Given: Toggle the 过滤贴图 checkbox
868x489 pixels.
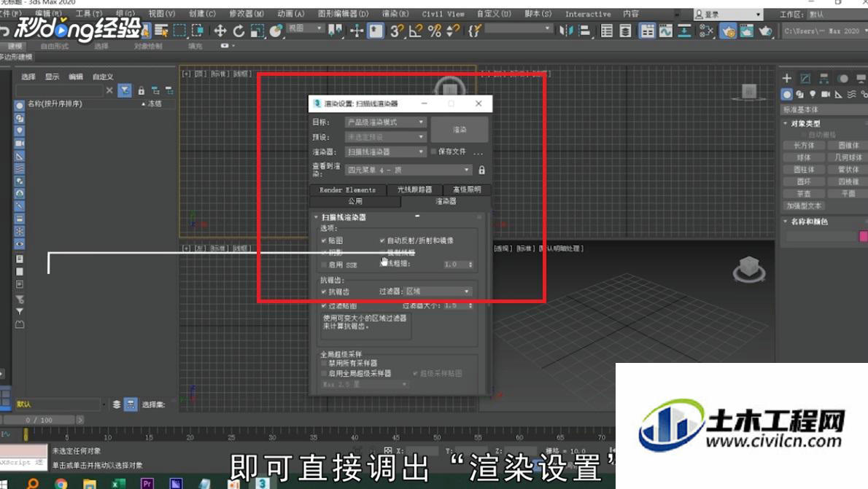Looking at the screenshot, I should click(324, 305).
